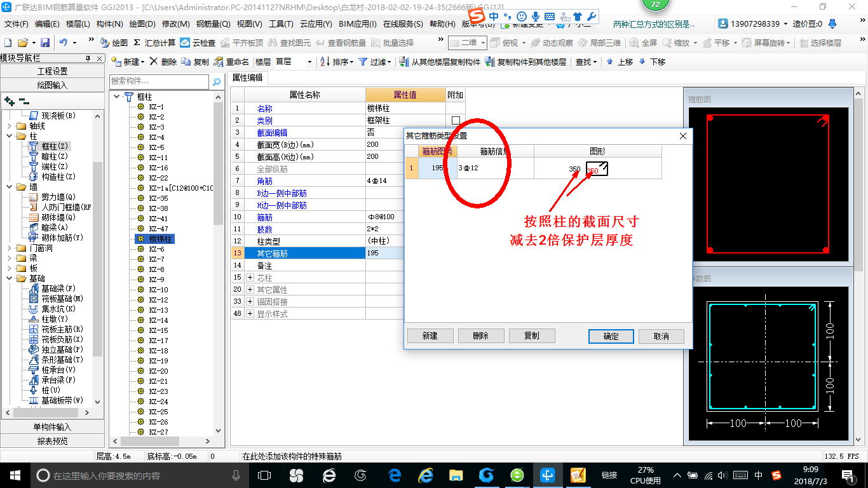Click stirrup info cell 3Φ12
This screenshot has height=488, width=868.
click(496, 168)
